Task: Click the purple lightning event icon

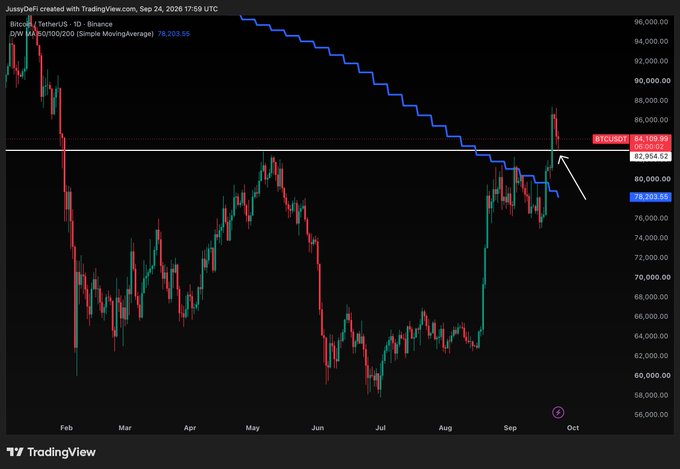Action: [558, 412]
